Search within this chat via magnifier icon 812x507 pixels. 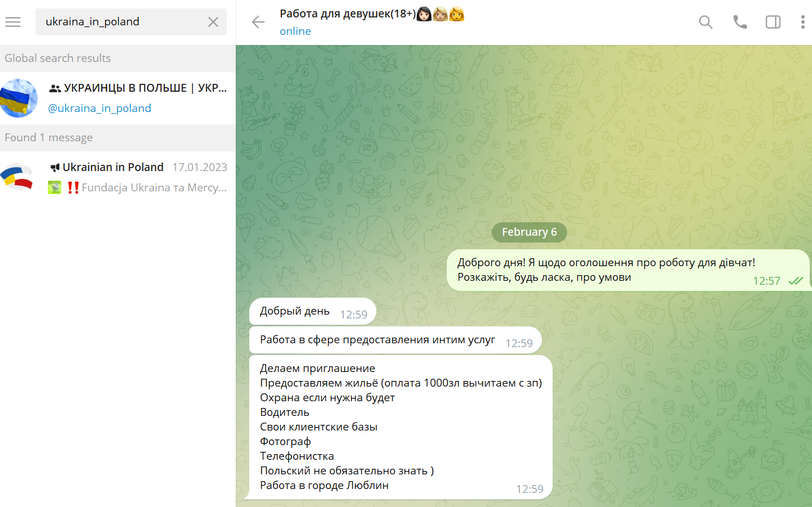(705, 22)
